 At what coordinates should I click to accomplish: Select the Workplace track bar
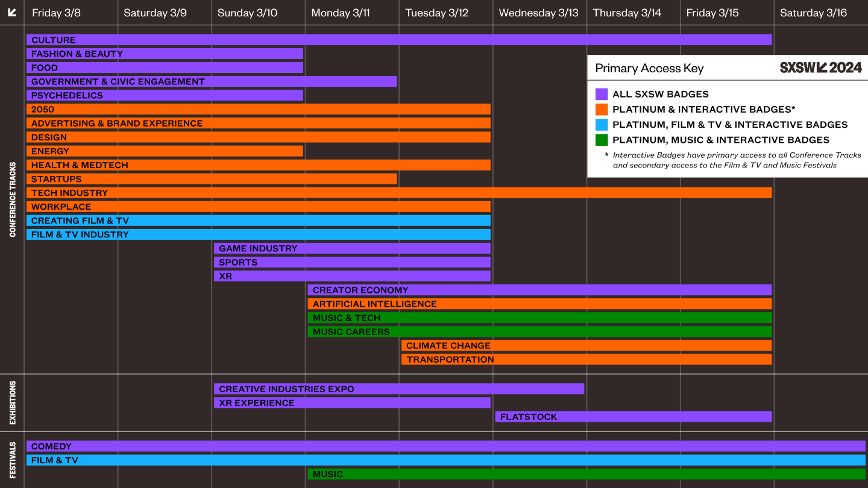coord(259,207)
